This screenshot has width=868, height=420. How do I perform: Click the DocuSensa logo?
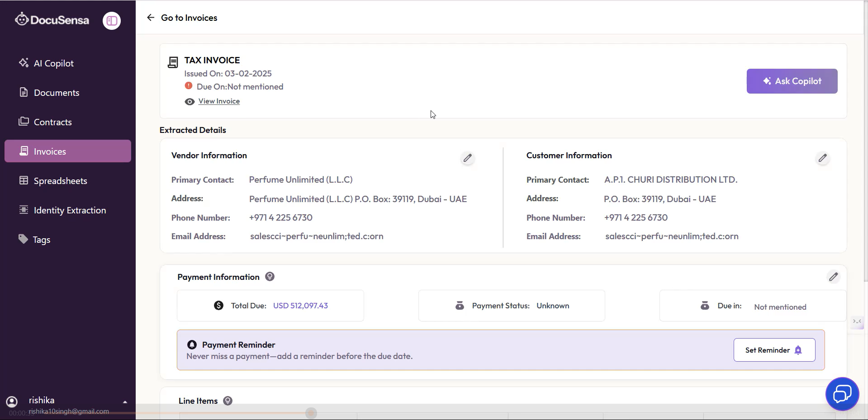coord(52,19)
